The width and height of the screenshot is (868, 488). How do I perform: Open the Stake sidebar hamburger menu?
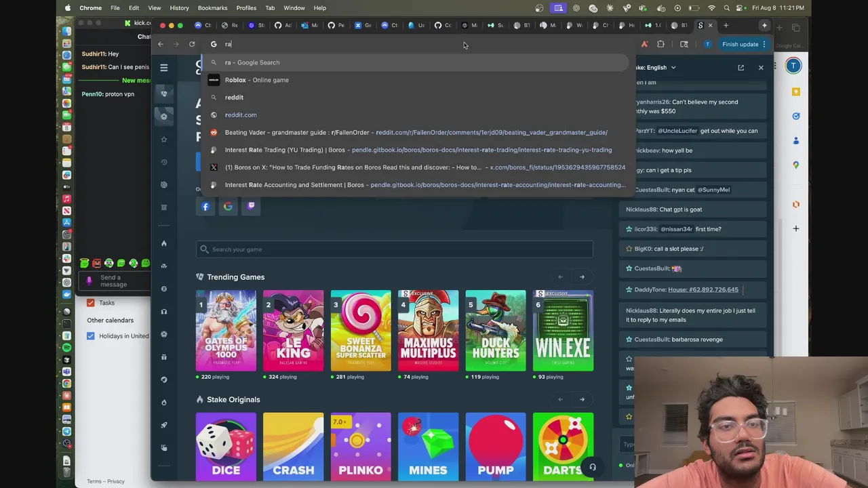163,68
